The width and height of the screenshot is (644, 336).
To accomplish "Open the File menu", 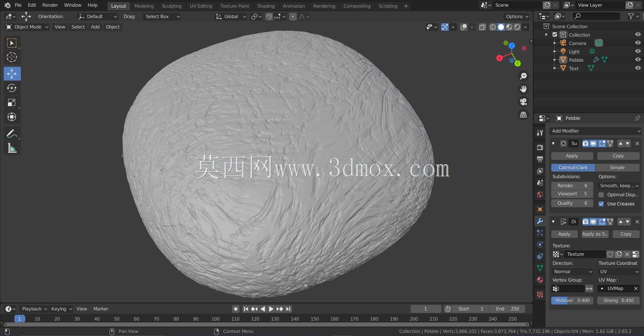I will [x=18, y=5].
